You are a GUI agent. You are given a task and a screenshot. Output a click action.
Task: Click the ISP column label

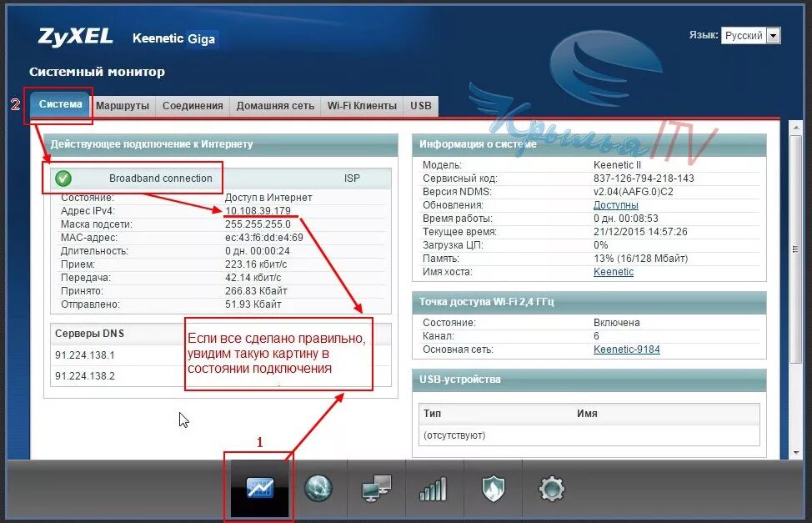[x=352, y=179]
